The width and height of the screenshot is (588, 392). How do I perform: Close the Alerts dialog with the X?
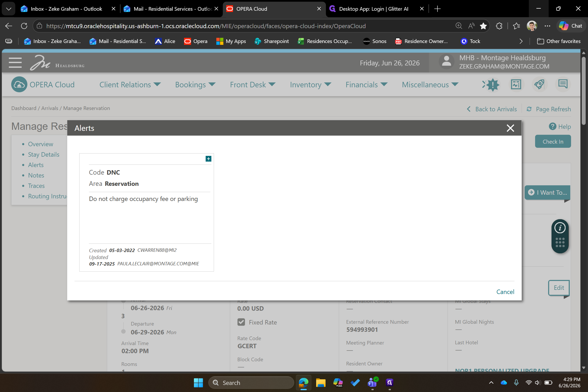click(510, 128)
